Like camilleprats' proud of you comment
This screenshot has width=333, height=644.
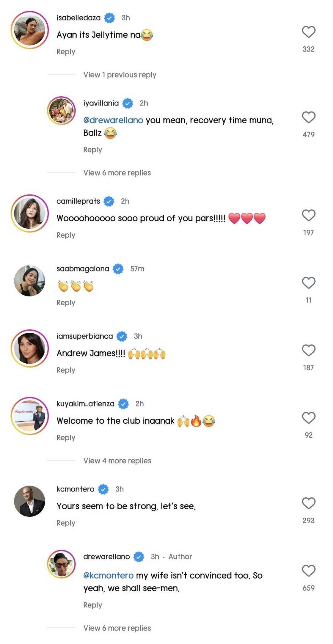pyautogui.click(x=308, y=216)
